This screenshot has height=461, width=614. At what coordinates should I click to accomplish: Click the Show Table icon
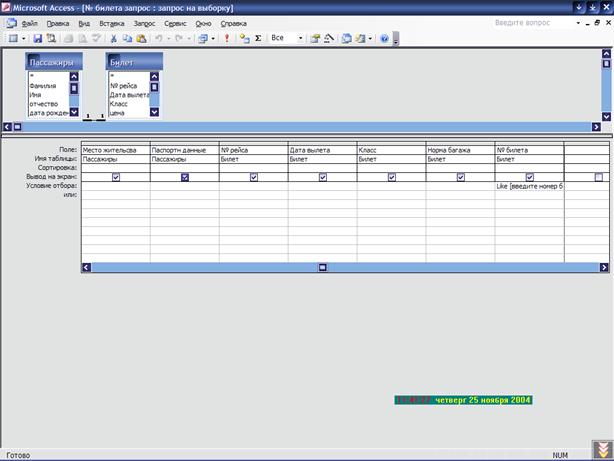click(244, 38)
